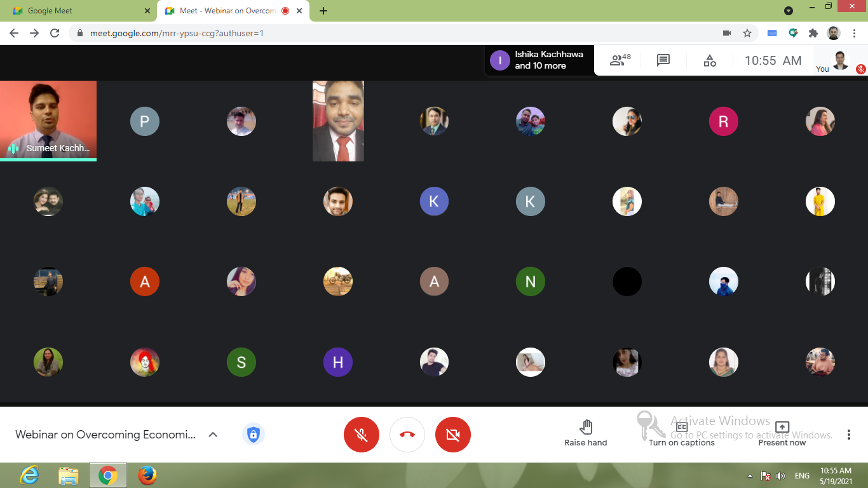Viewport: 868px width, 488px height.
Task: Open the three-dot more options menu
Action: (848, 435)
